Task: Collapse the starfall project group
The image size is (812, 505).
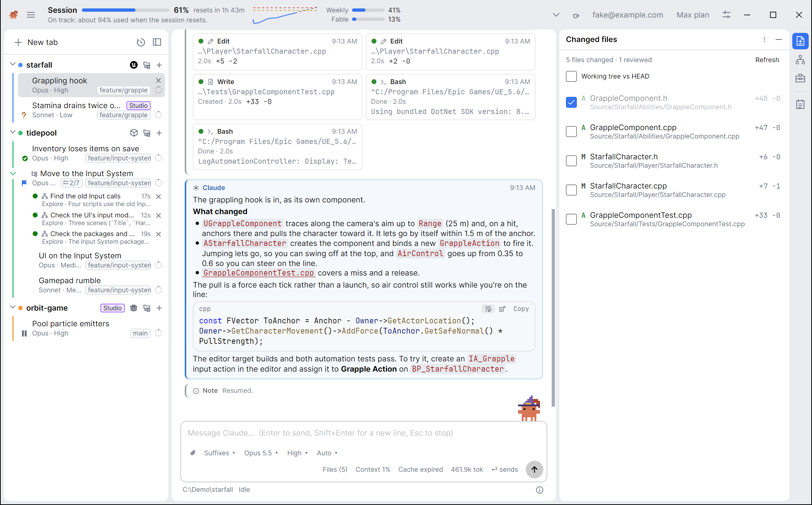Action: point(12,65)
